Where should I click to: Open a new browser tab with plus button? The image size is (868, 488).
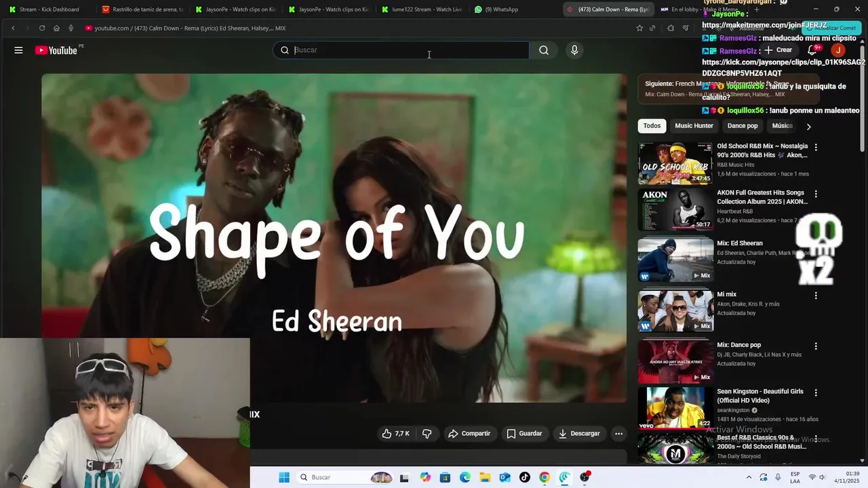757,9
